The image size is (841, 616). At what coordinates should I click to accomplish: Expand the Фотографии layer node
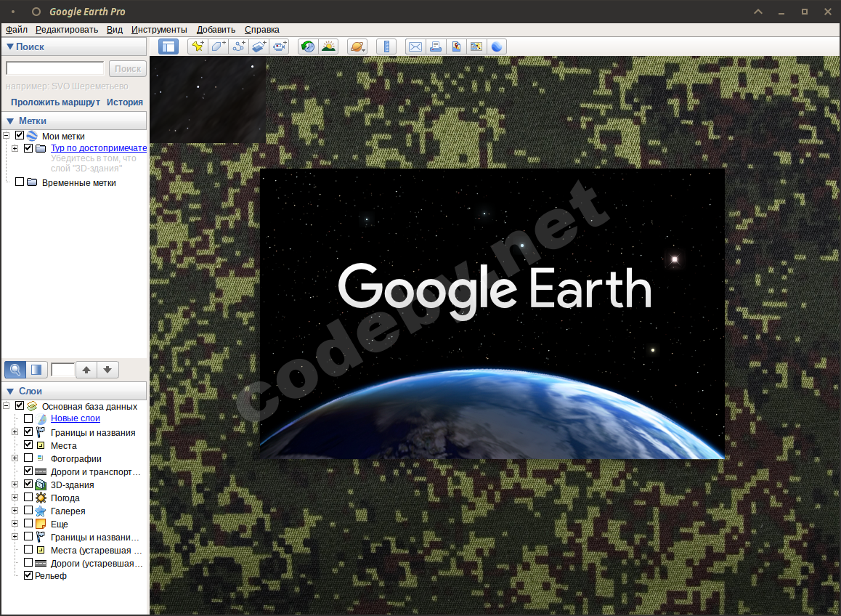click(15, 458)
